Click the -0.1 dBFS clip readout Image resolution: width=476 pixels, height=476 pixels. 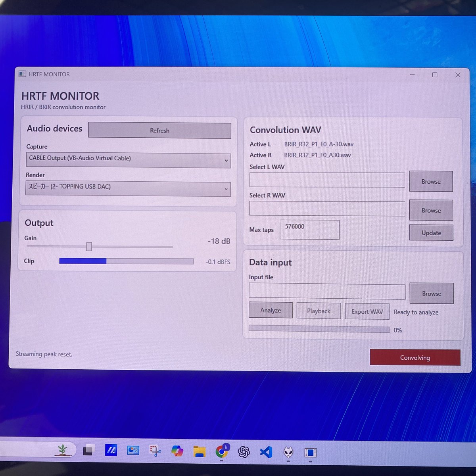click(218, 262)
